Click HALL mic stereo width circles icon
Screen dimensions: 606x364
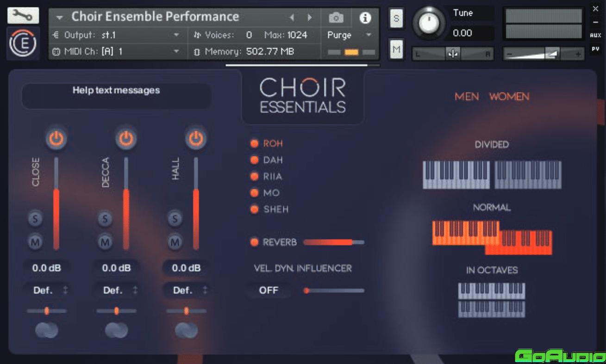tap(186, 330)
